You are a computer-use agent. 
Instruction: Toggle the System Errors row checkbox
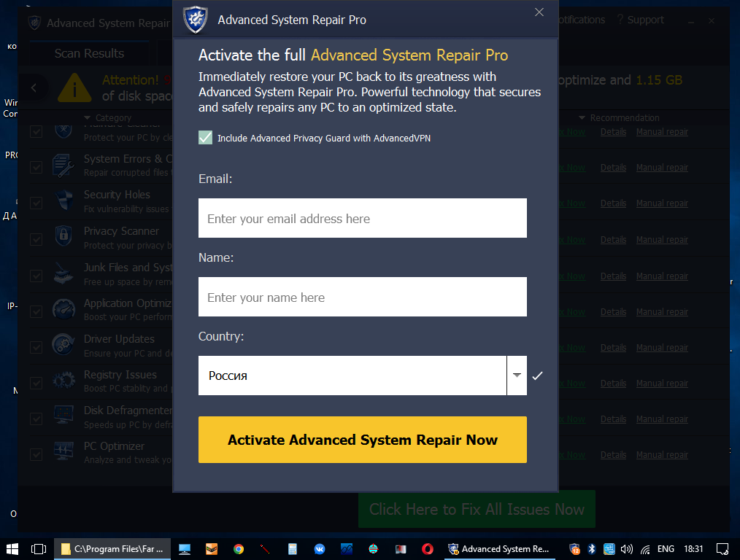pos(36,167)
